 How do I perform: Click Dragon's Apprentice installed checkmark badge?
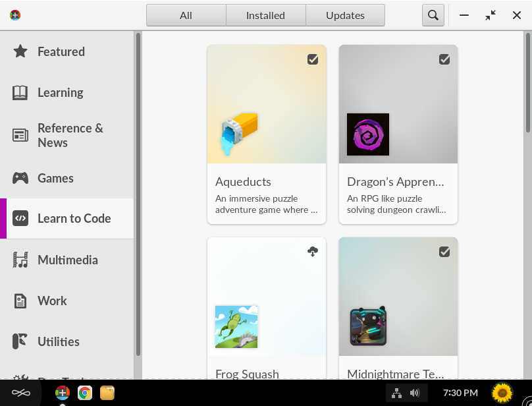click(444, 59)
